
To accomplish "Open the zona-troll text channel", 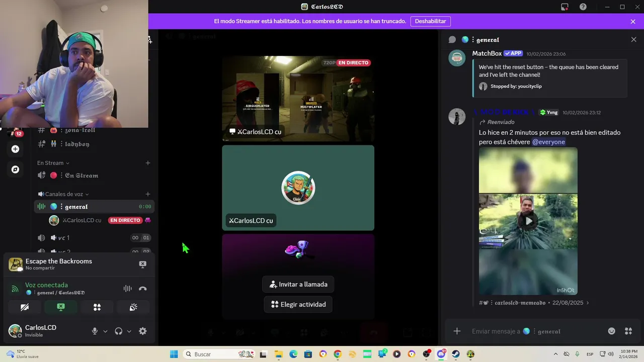I will click(x=94, y=130).
